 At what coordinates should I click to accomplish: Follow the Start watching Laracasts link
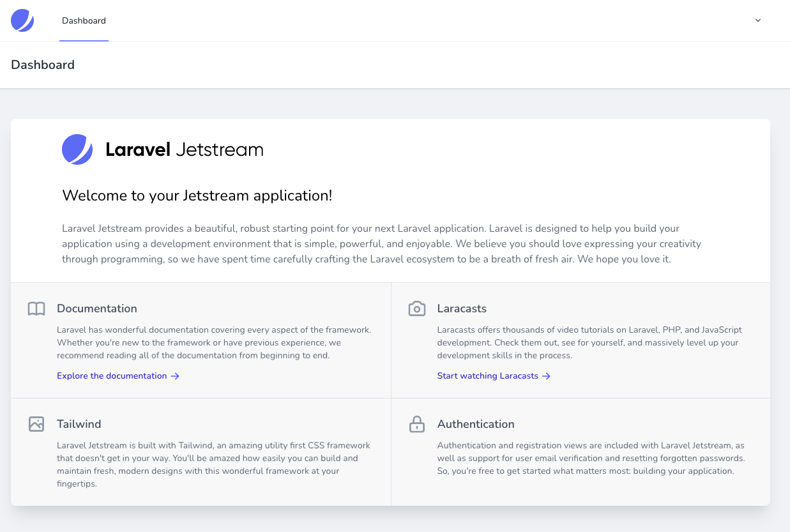(487, 376)
